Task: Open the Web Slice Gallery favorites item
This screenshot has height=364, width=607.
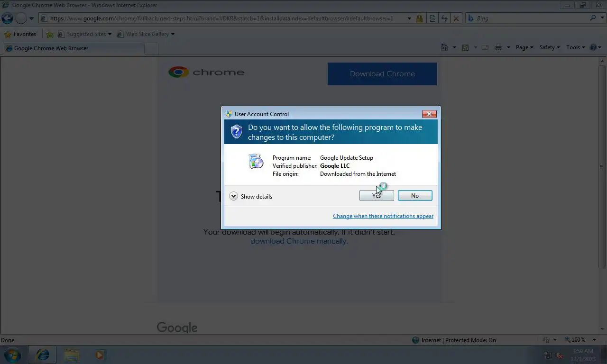Action: (146, 34)
